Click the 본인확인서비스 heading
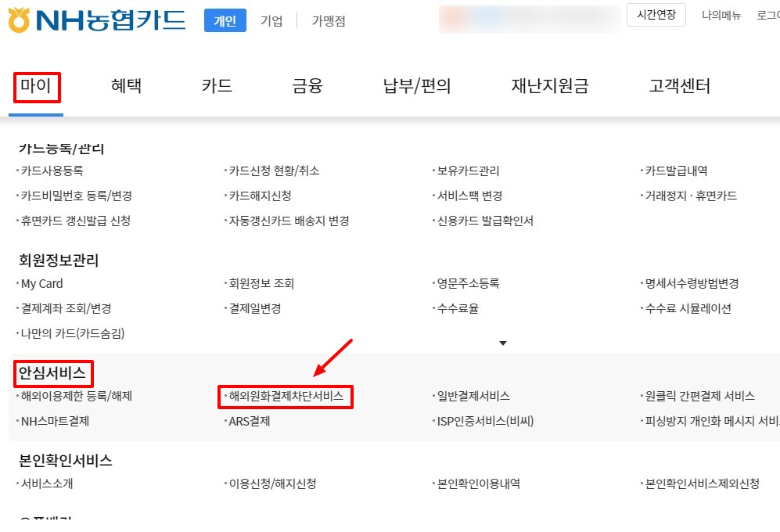The image size is (780, 532). (66, 460)
